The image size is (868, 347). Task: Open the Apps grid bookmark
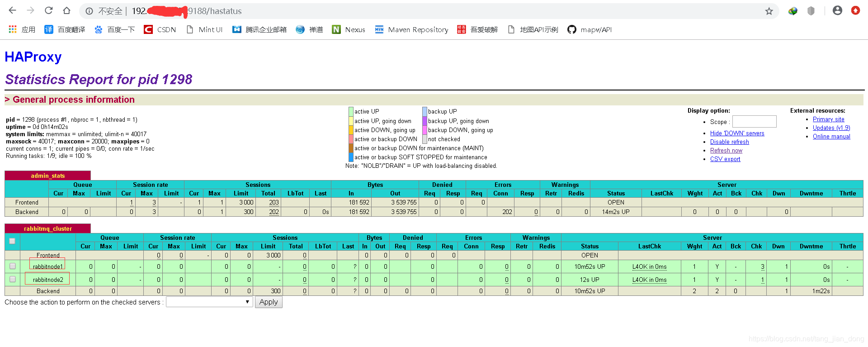click(x=22, y=29)
